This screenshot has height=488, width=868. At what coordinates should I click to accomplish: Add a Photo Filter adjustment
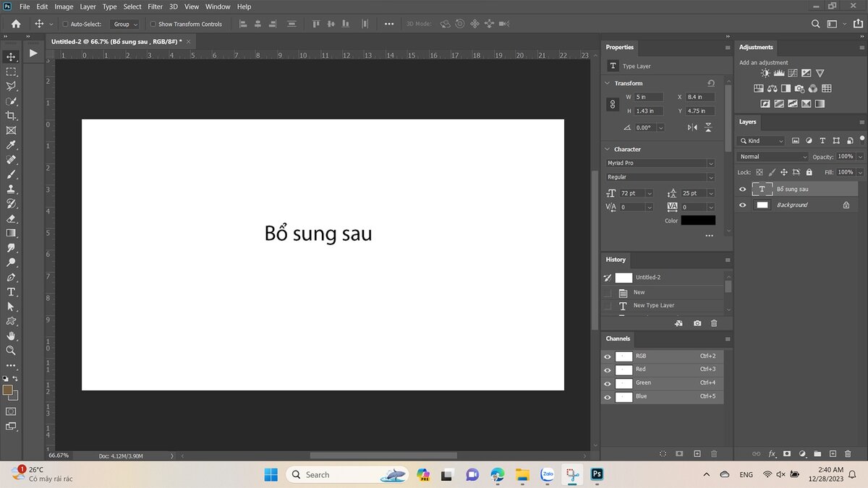click(x=799, y=88)
